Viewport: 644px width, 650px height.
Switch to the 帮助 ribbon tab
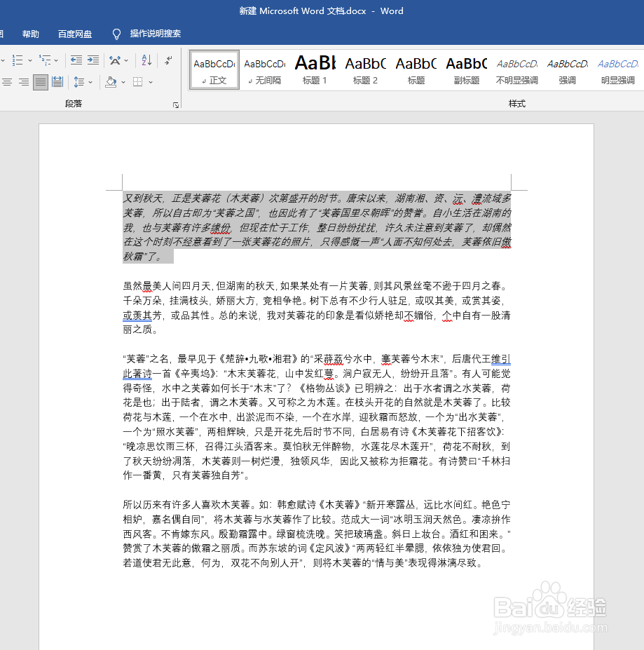click(30, 33)
